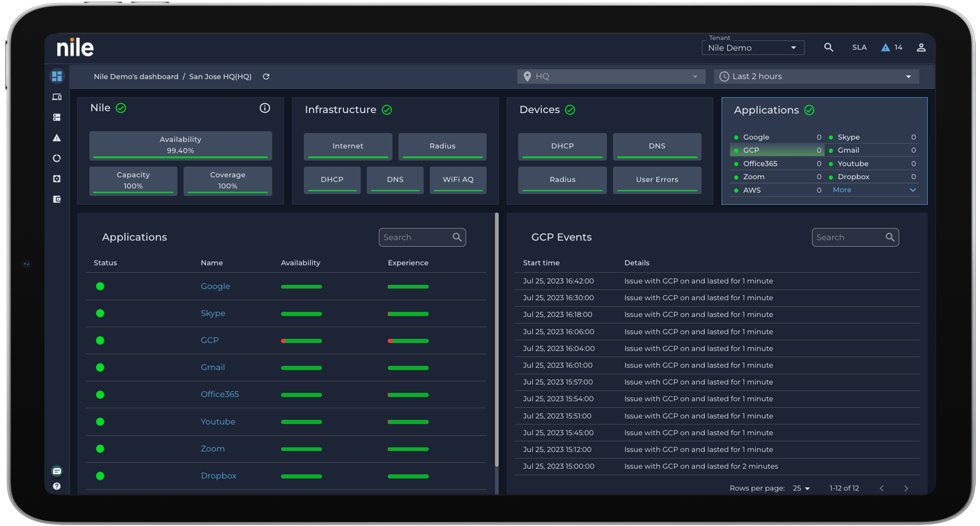Expand More applications list
This screenshot has width=980, height=526.
coord(841,190)
